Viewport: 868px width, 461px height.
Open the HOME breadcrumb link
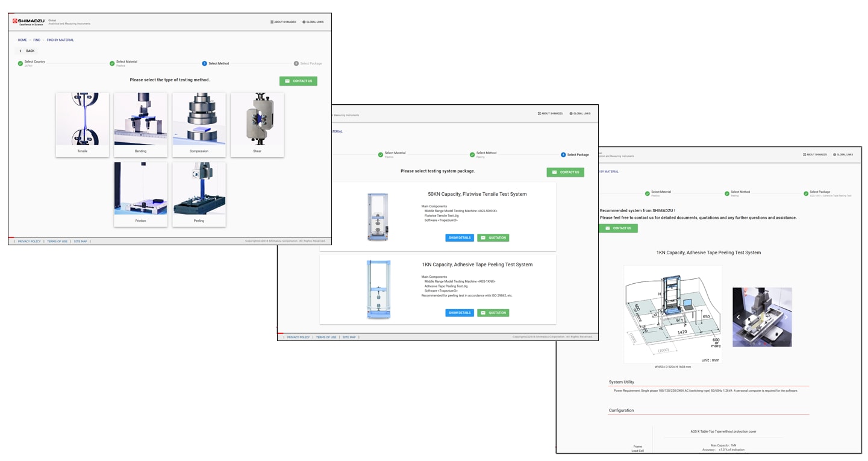click(22, 40)
